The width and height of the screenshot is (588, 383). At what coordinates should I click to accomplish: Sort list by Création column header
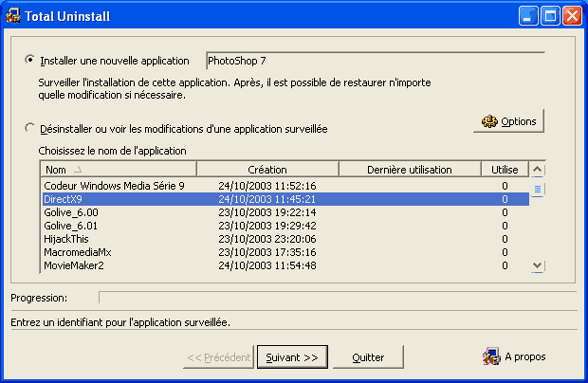[x=267, y=170]
